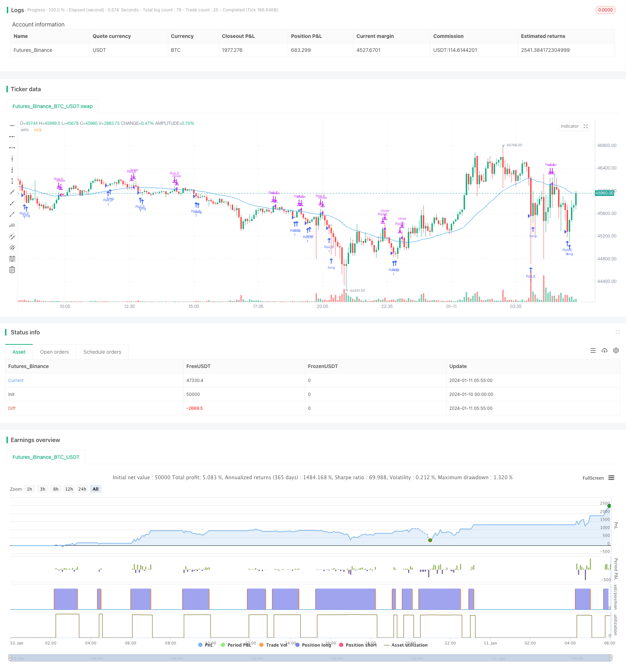The height and width of the screenshot is (672, 626).
Task: Select the price channel line tool
Action: pos(12,236)
